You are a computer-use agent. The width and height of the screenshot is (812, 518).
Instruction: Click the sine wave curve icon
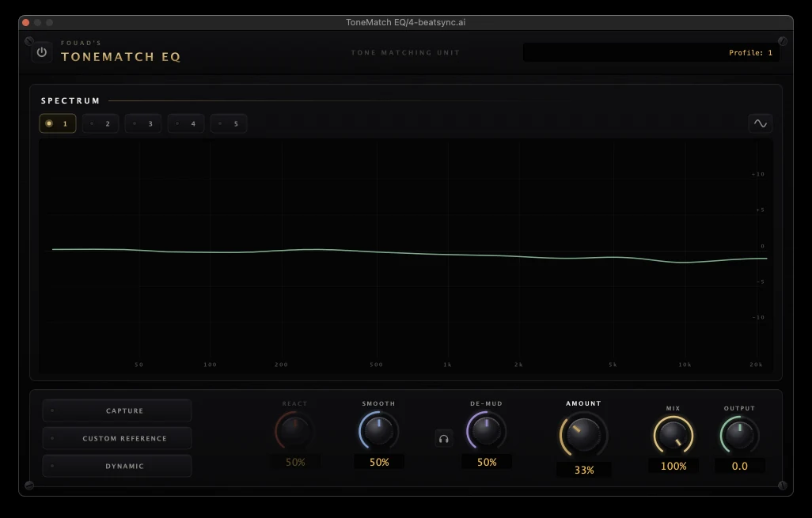tap(761, 123)
